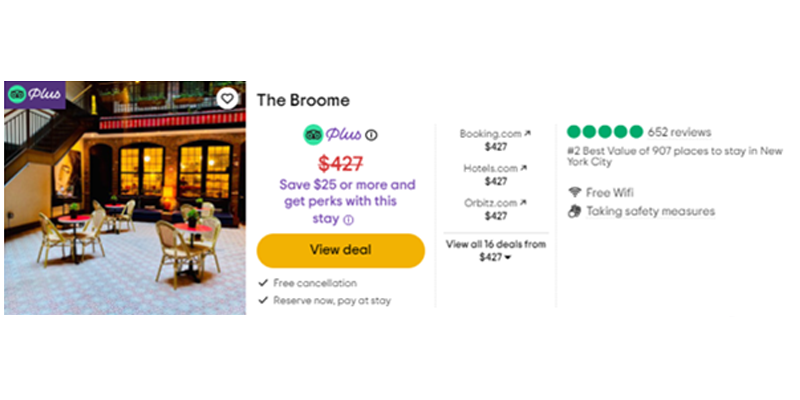This screenshot has width=800, height=400.
Task: Open info icon next to Plus logo
Action: pos(371,135)
